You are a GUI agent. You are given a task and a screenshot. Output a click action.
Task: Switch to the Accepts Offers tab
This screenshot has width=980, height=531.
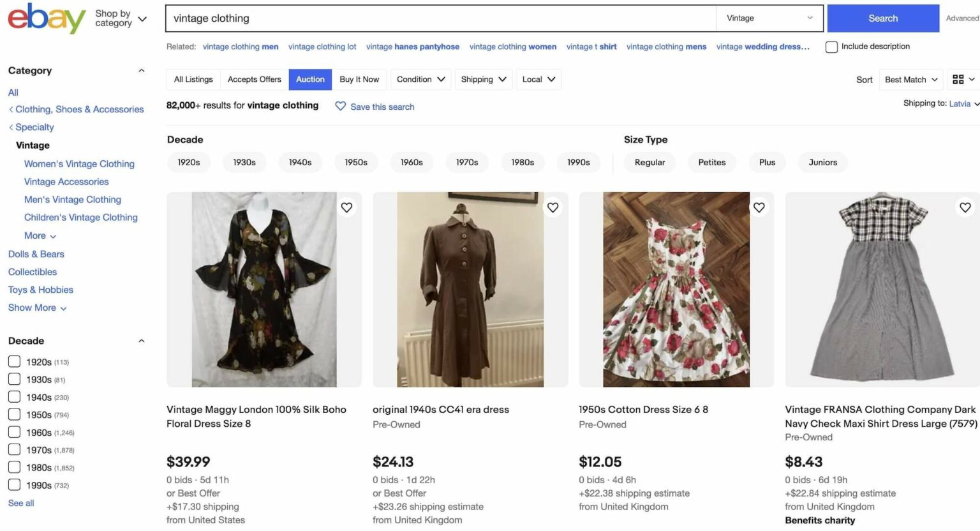tap(255, 79)
